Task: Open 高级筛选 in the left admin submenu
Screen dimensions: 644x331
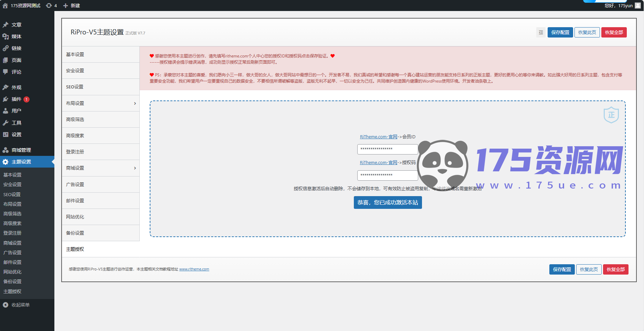Action: tap(12, 214)
